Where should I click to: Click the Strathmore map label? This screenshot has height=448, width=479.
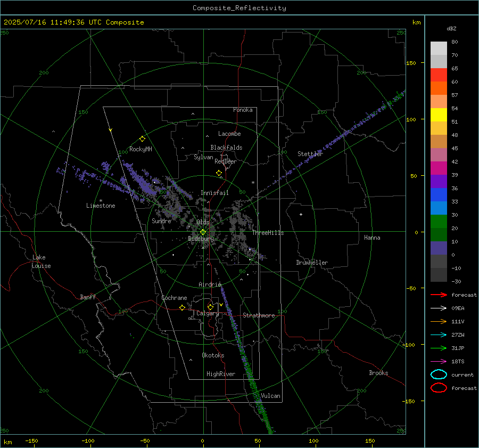(x=259, y=315)
